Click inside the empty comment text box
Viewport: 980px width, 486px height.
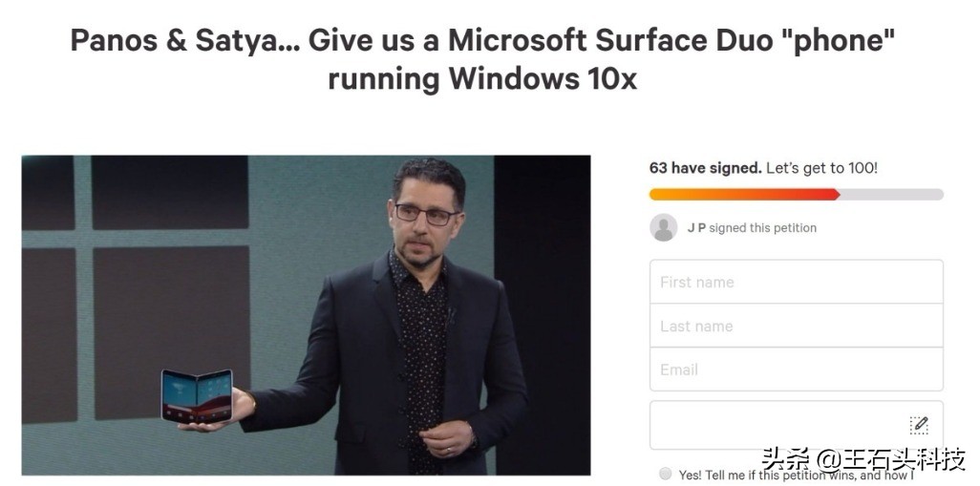tap(797, 425)
